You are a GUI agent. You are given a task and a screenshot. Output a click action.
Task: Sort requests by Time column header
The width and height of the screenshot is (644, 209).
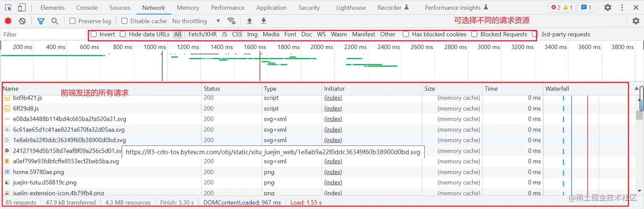tap(513, 89)
